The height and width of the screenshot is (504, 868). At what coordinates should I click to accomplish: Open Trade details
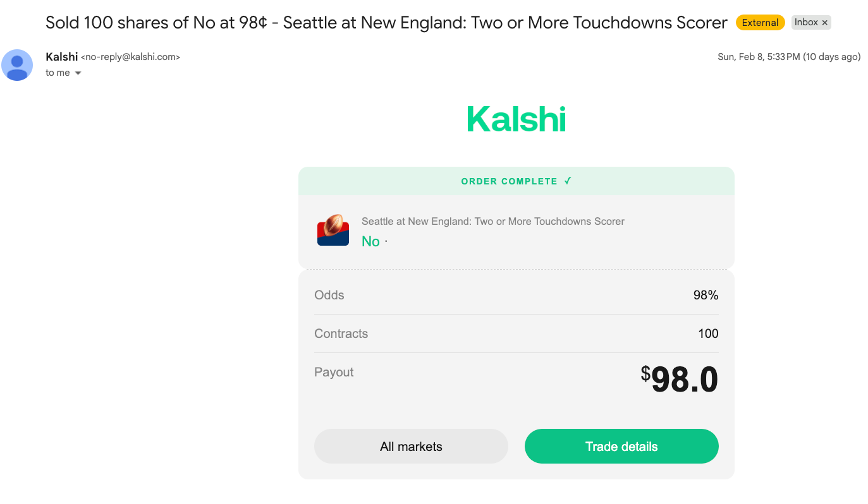(x=621, y=447)
